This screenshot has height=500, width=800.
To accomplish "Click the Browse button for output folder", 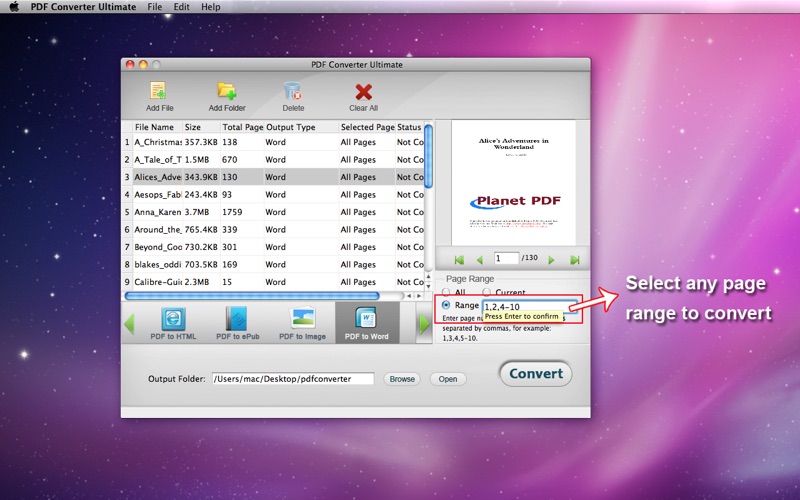I will pos(402,379).
